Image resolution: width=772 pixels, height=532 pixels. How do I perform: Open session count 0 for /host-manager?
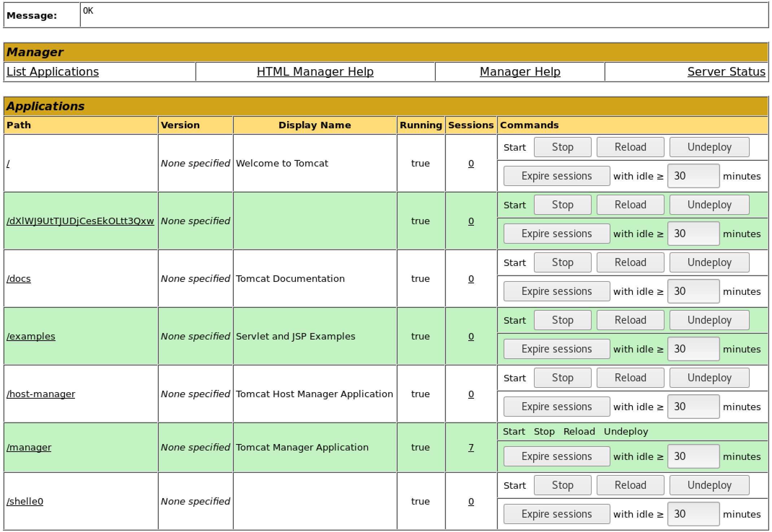point(471,394)
